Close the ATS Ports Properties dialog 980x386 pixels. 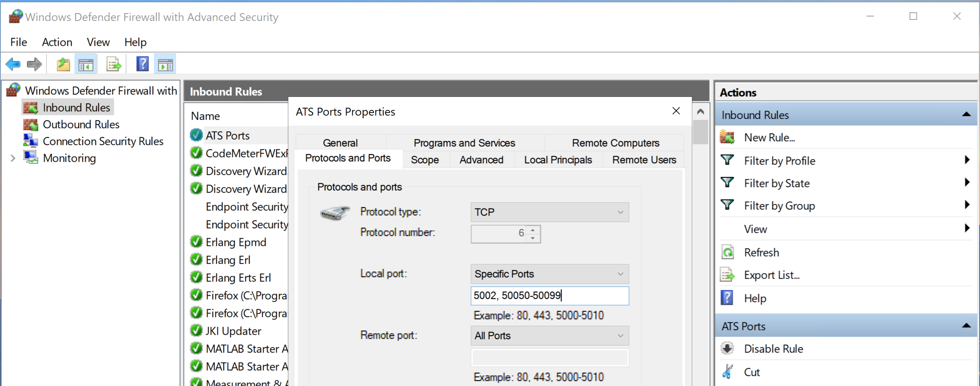click(676, 111)
